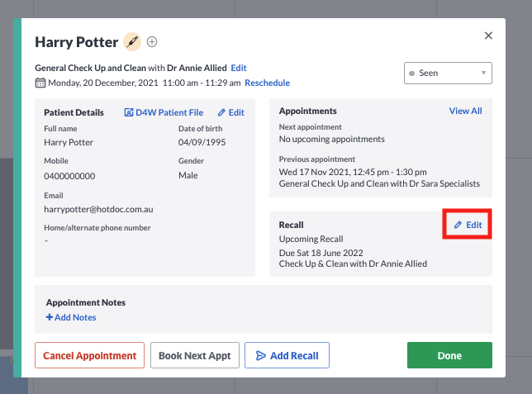Click the Reschedule link

[x=268, y=83]
